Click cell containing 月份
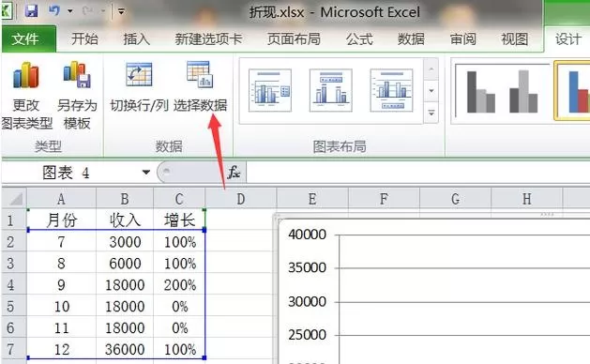 click(x=61, y=220)
